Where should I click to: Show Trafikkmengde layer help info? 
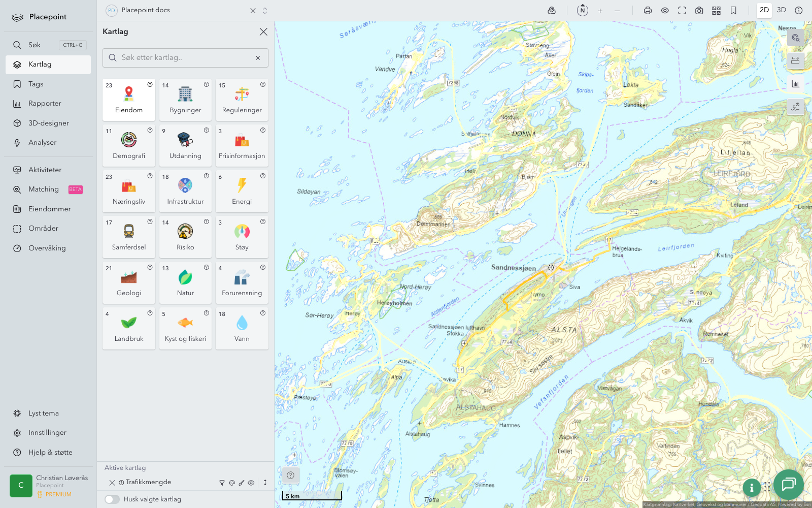pyautogui.click(x=121, y=483)
